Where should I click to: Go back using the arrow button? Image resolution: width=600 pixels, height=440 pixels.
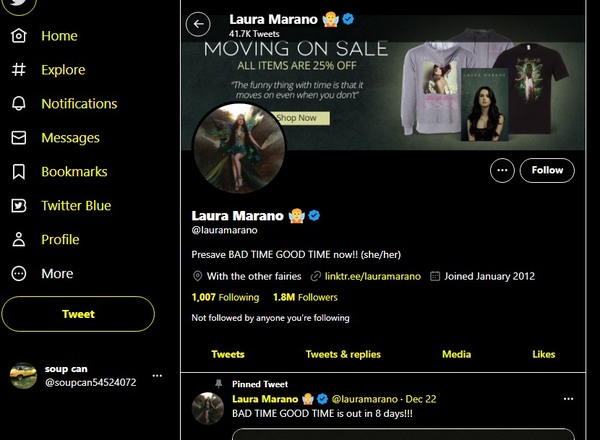tap(198, 24)
